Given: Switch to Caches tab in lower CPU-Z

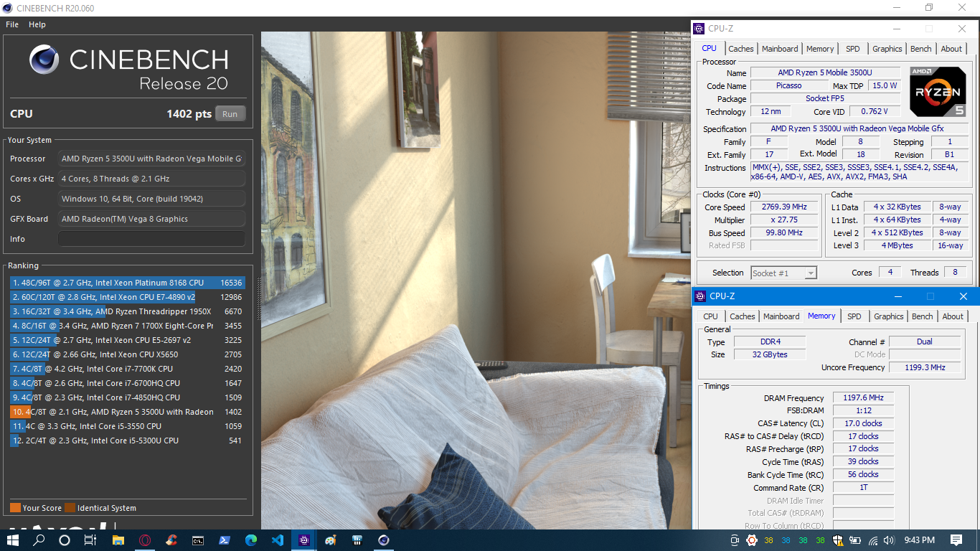Looking at the screenshot, I should [743, 316].
